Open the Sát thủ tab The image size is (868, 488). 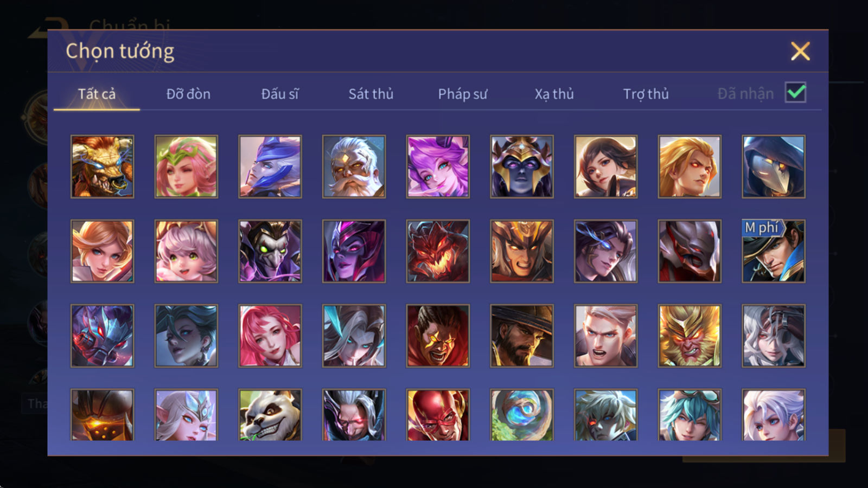click(x=371, y=94)
